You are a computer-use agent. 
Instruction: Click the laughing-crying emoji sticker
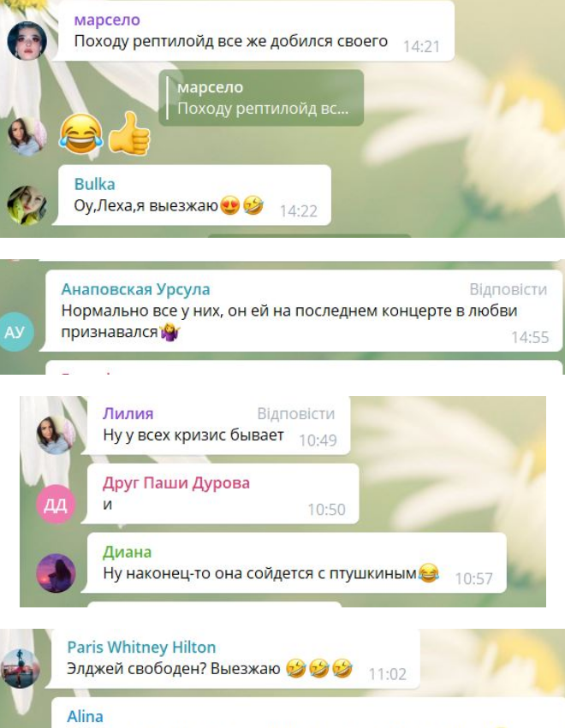tap(80, 133)
